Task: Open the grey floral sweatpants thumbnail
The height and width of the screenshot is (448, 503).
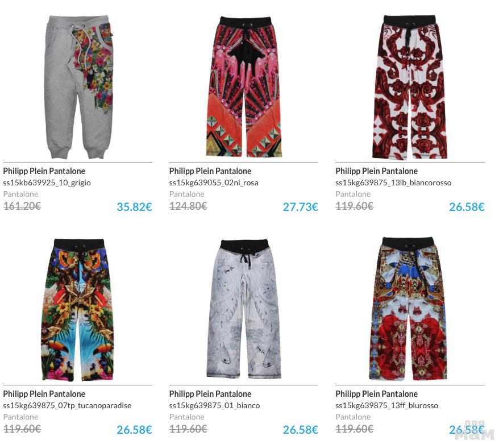Action: pyautogui.click(x=78, y=86)
